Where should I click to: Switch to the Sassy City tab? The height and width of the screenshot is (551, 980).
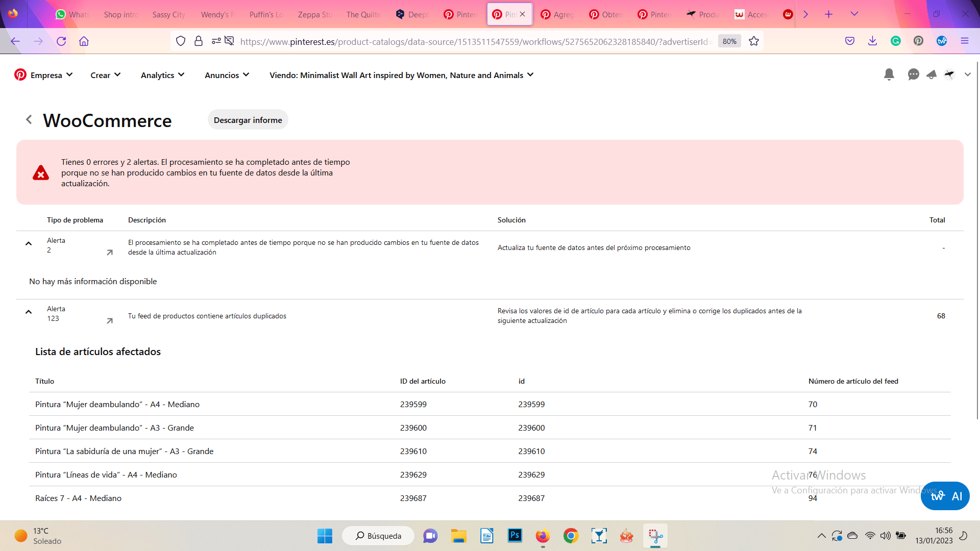click(x=169, y=14)
